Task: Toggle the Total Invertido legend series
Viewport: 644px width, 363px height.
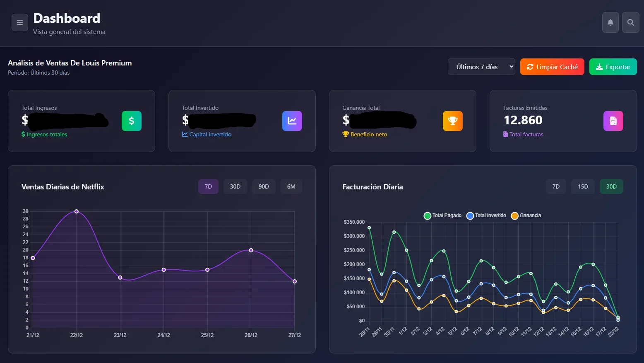Action: pyautogui.click(x=486, y=215)
